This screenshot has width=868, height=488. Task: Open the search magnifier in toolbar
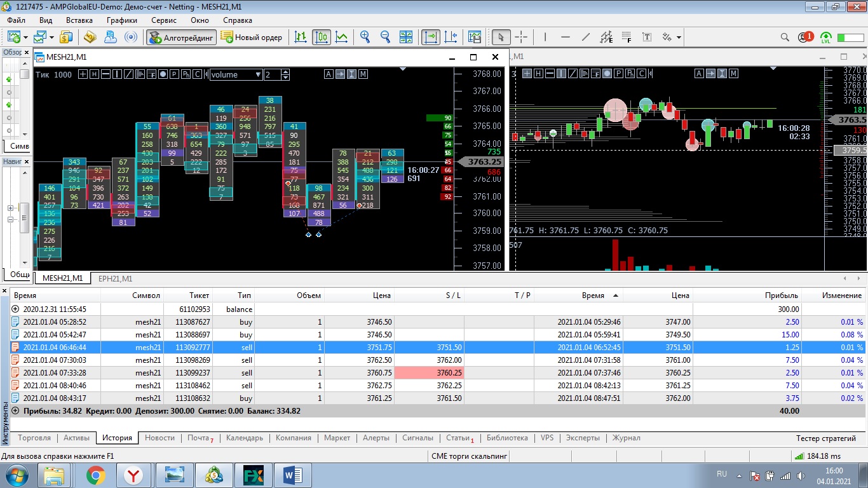785,37
